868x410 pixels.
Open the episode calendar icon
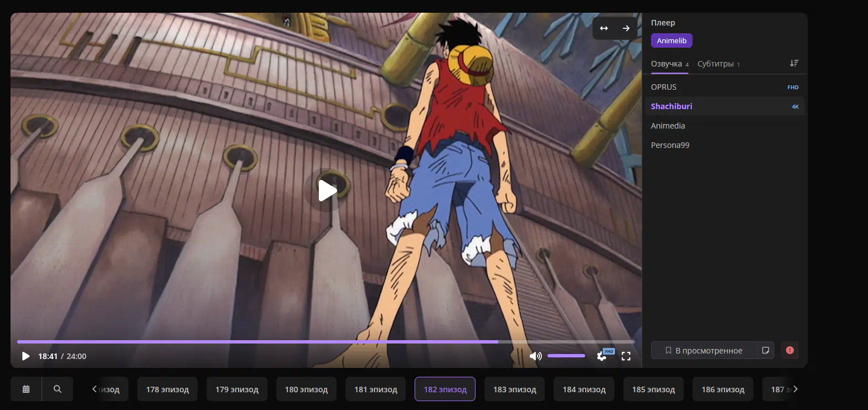(x=26, y=389)
